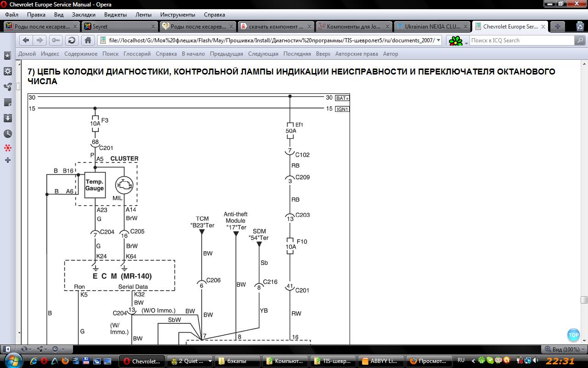
Task: Open the History clock panel
Action: point(7,134)
